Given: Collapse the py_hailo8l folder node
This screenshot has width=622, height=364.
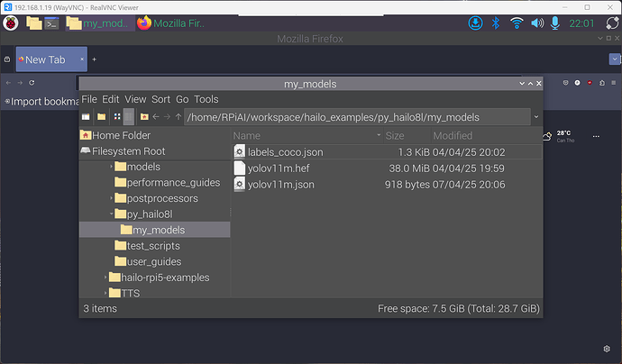Looking at the screenshot, I should click(x=112, y=214).
